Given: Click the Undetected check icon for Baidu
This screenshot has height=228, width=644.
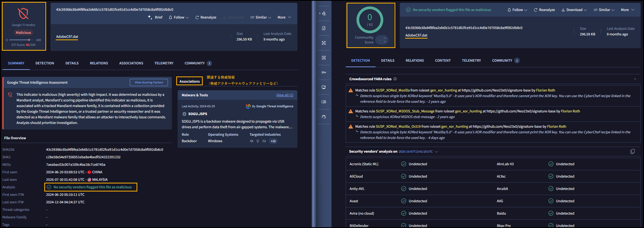Looking at the screenshot, I should (551, 213).
